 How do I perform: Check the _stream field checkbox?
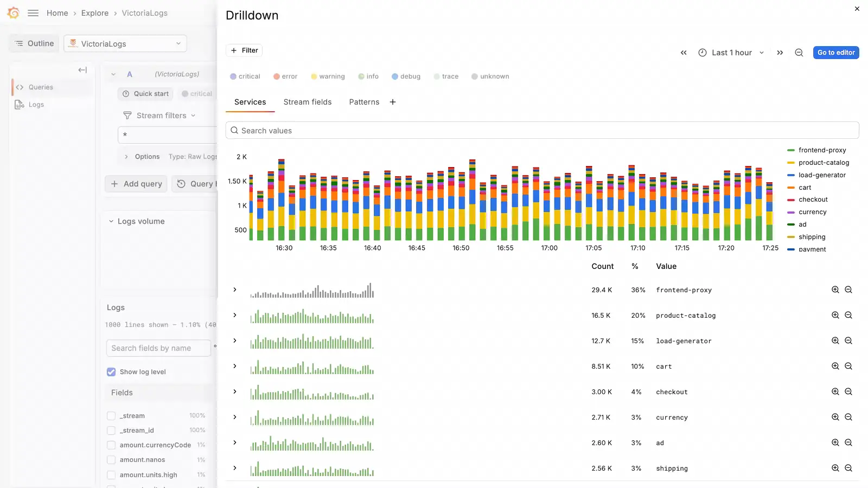point(111,416)
